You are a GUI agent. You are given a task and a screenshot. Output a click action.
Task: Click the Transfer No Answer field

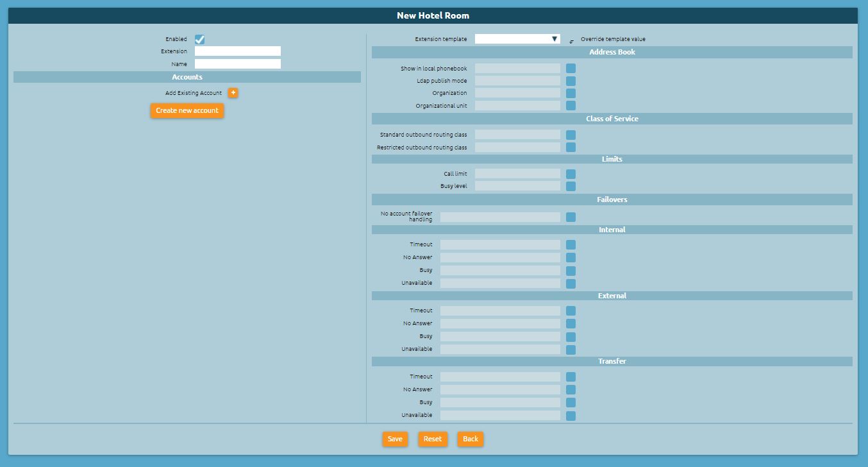click(500, 390)
